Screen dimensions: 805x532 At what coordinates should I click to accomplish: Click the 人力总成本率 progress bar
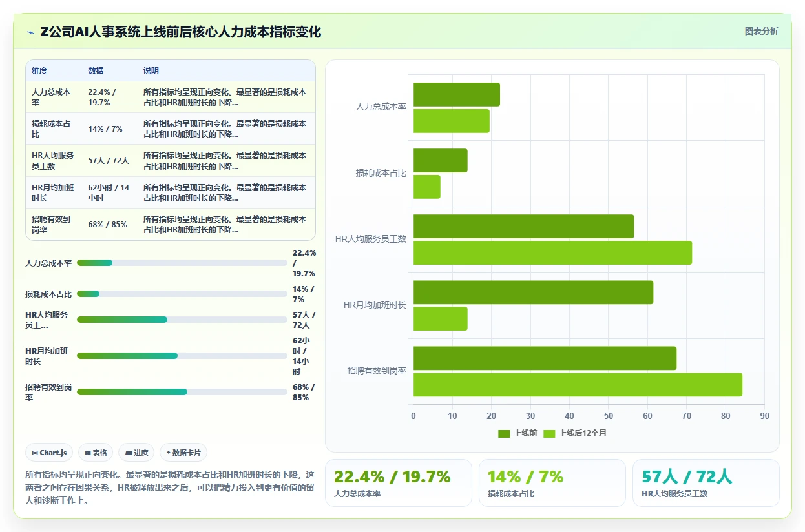(x=182, y=263)
